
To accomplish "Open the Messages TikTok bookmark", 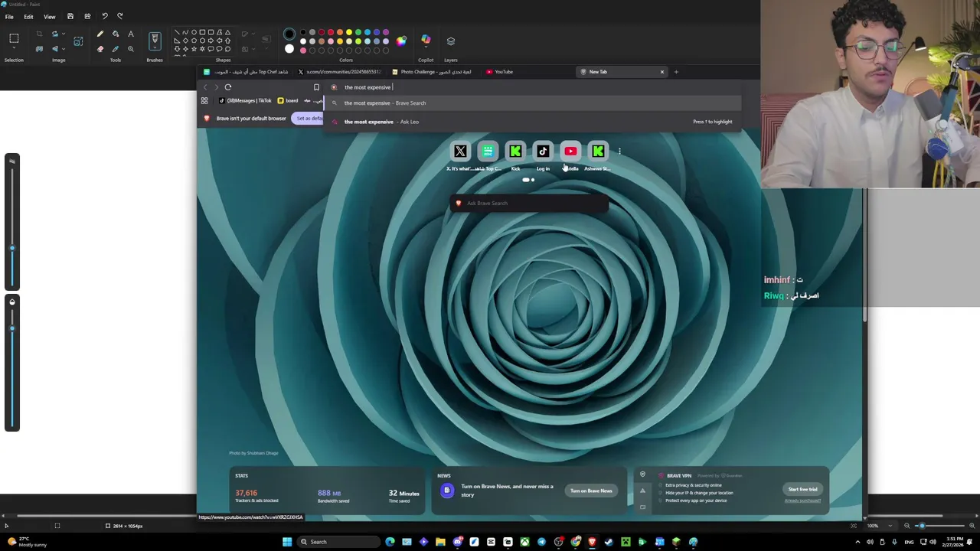I will 245,101.
